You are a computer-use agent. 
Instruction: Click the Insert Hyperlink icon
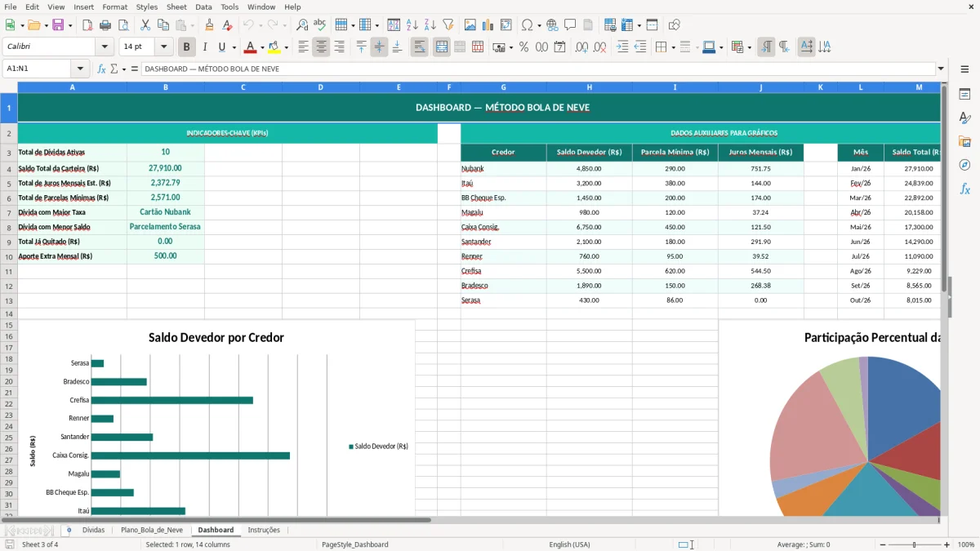[x=552, y=25]
